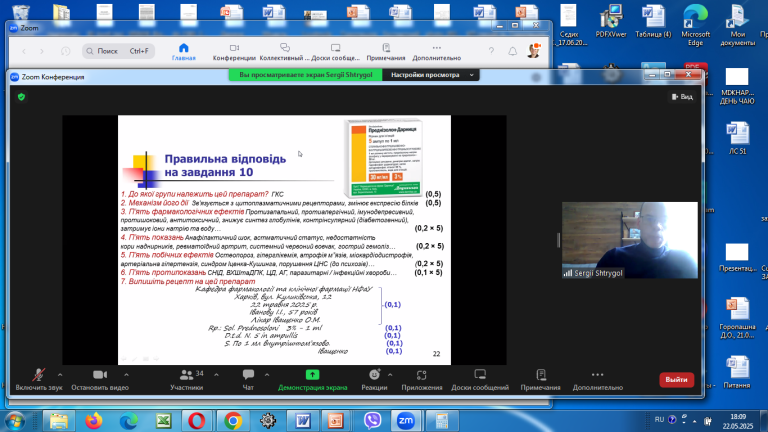Open Zoom help question mark icon
This screenshot has height=432, width=768.
491,51
